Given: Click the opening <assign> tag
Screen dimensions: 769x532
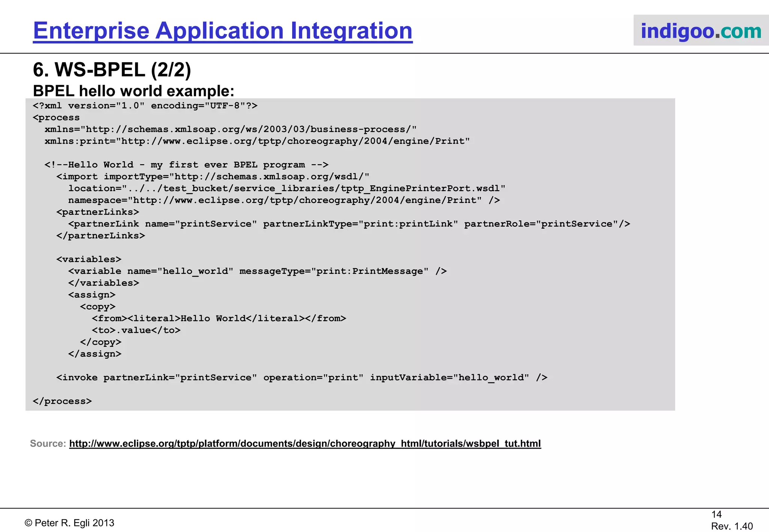Looking at the screenshot, I should coord(92,295).
